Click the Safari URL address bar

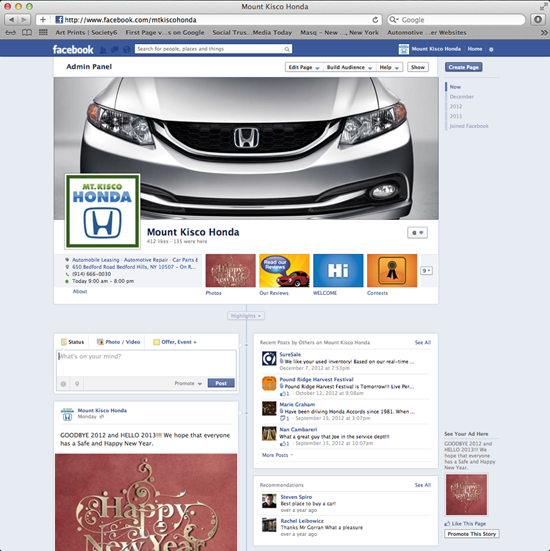(x=213, y=20)
